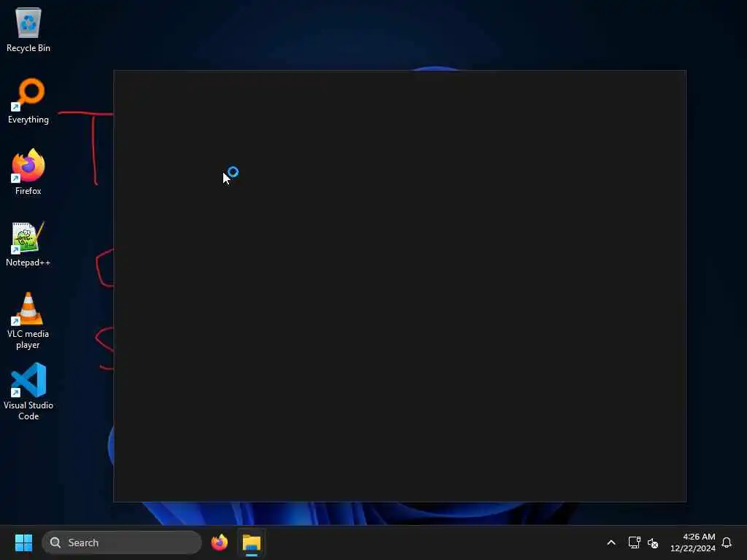Select the Visual Studio Code shortcut
Screen dimensions: 747x560
coord(28,392)
